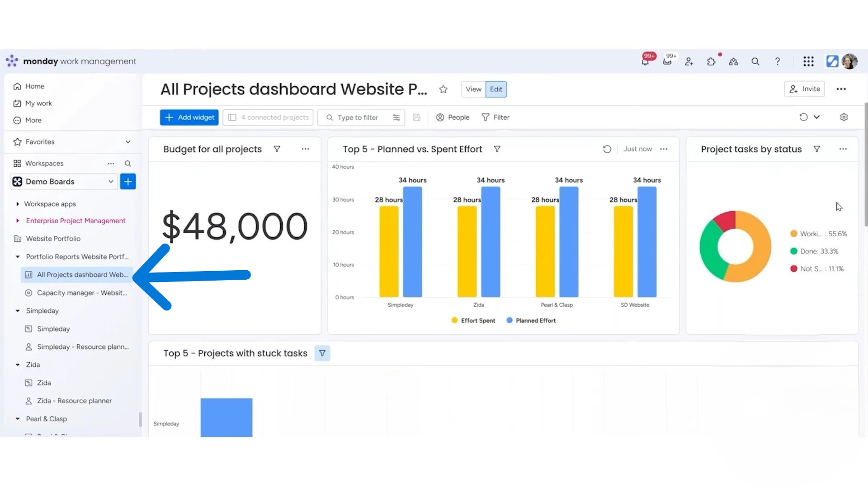Favorite the dashboard with the star icon

443,89
